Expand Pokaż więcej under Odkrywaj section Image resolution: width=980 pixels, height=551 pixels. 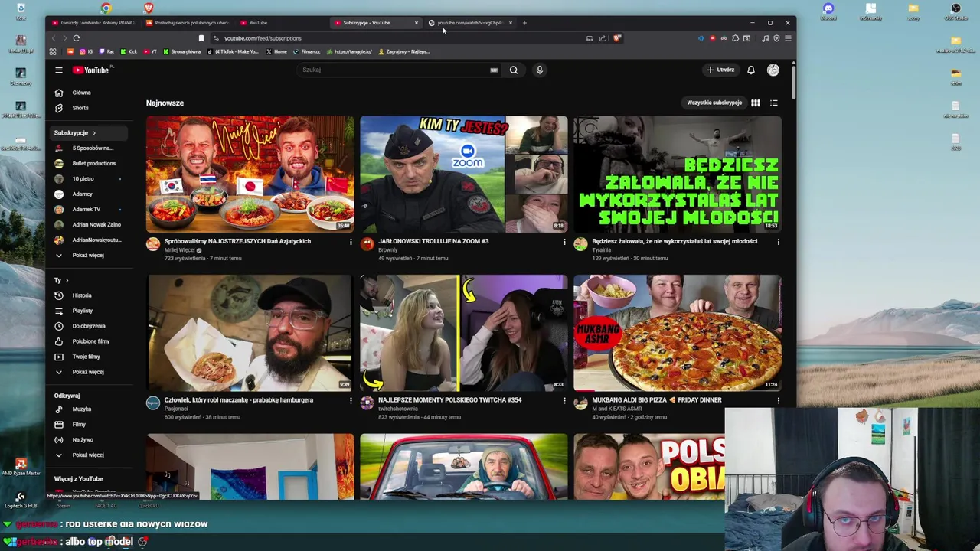coord(88,455)
